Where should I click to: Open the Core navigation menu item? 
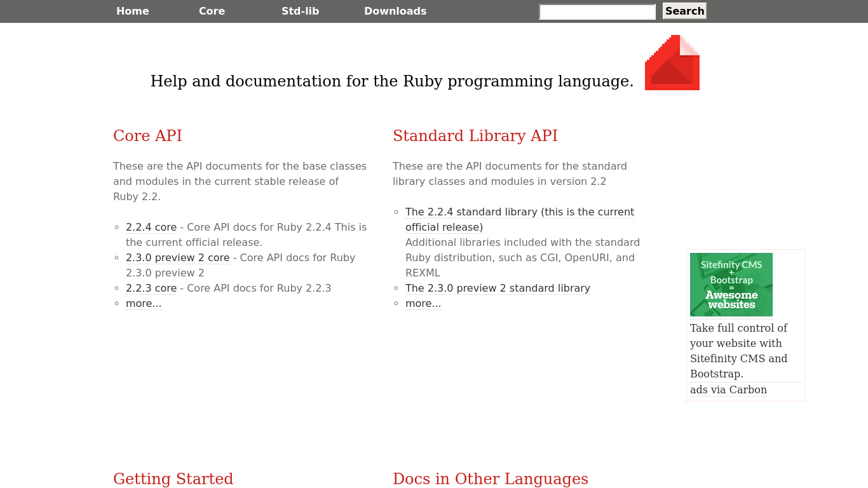pyautogui.click(x=212, y=11)
